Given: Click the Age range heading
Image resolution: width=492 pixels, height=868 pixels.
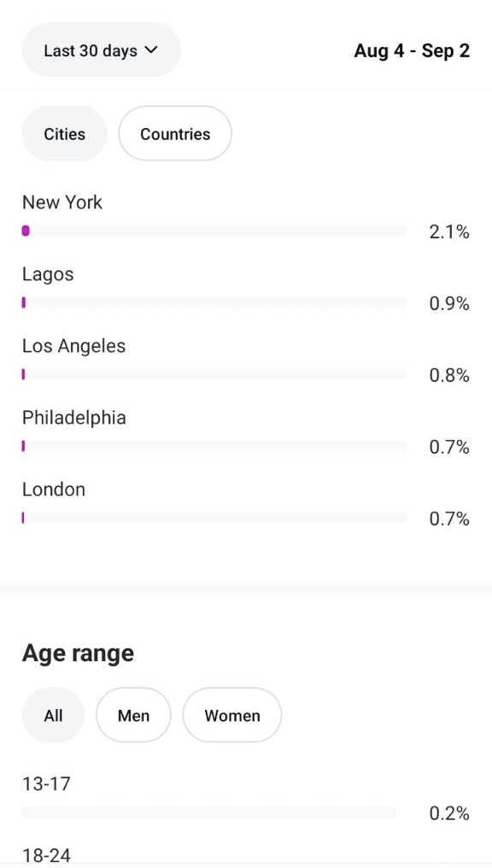Looking at the screenshot, I should (78, 654).
